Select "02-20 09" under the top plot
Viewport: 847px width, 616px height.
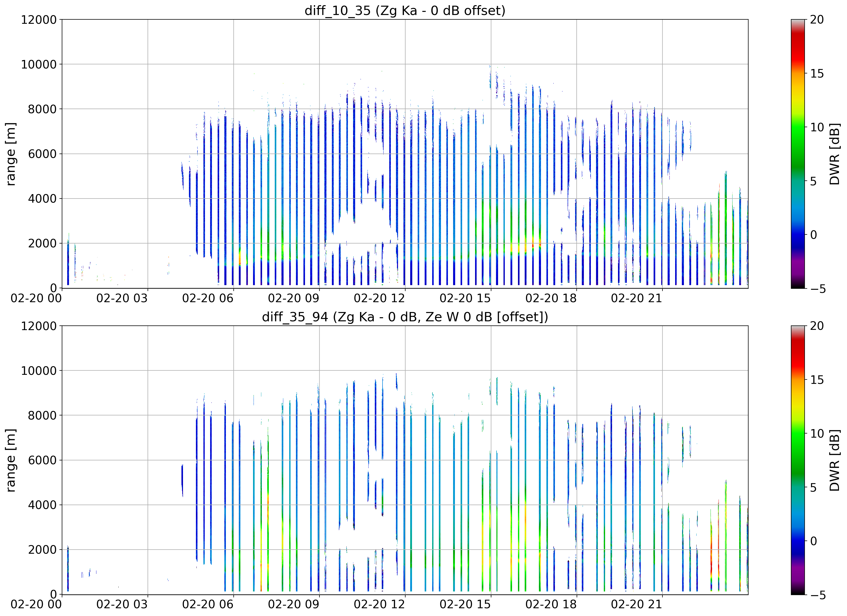(x=294, y=298)
